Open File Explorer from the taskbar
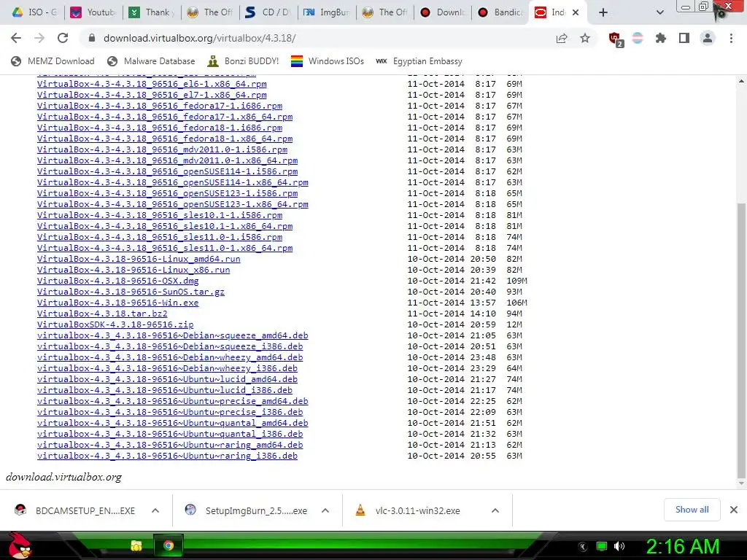 pyautogui.click(x=136, y=545)
